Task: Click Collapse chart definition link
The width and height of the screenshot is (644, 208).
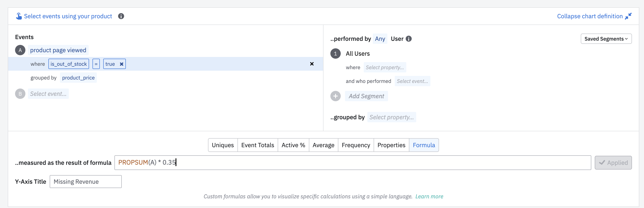Action: click(590, 16)
